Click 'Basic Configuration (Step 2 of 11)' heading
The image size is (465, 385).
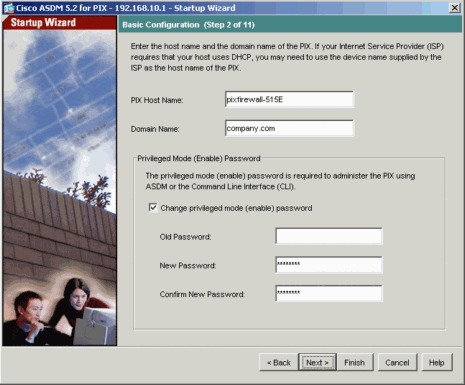(188, 25)
